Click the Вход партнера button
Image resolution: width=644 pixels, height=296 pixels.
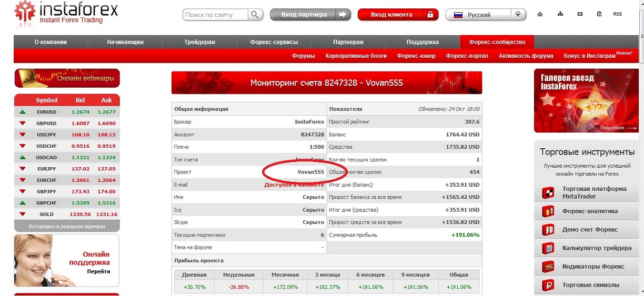[x=310, y=15]
